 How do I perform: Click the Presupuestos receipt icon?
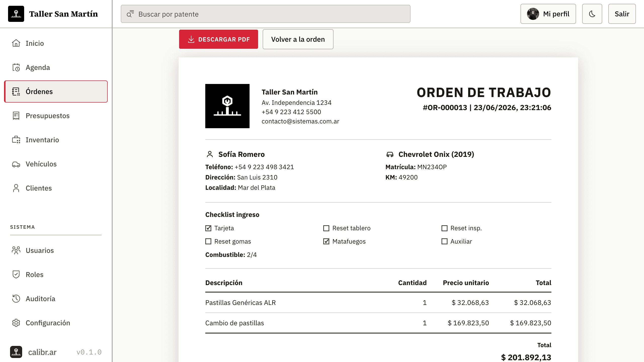(x=16, y=116)
